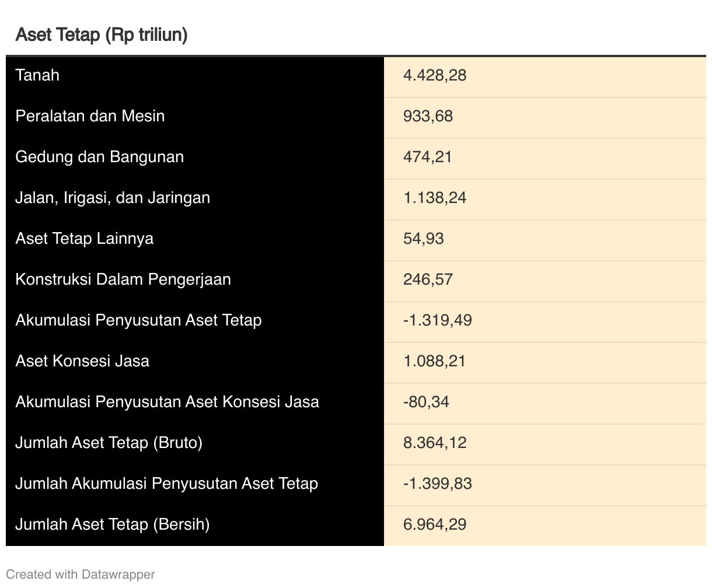
Task: Click the value -1.319,49
Action: [x=437, y=320]
